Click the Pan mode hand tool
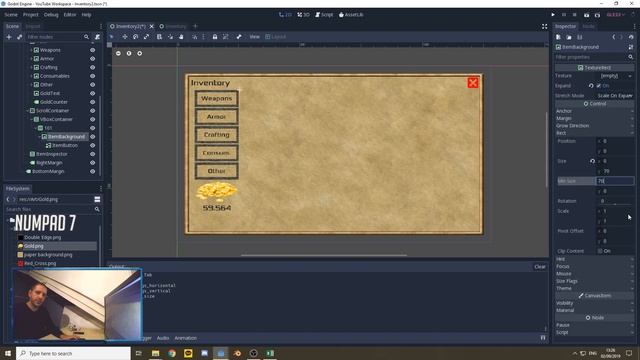Viewport: 640px width, 360px height. (x=181, y=37)
